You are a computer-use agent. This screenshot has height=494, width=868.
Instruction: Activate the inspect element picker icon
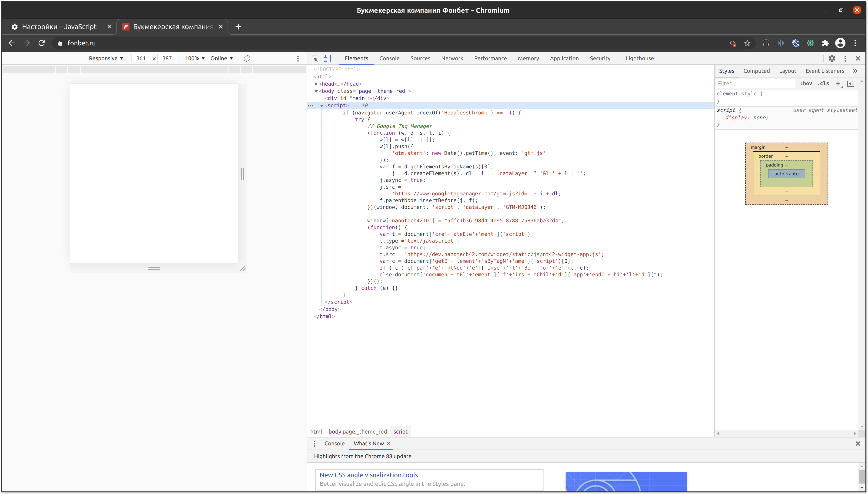315,58
